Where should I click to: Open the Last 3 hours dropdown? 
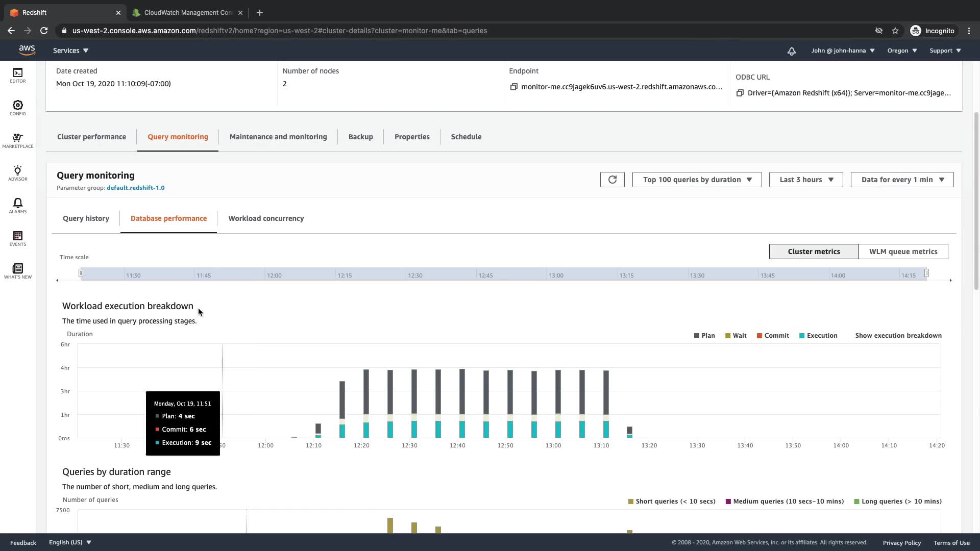coord(805,180)
